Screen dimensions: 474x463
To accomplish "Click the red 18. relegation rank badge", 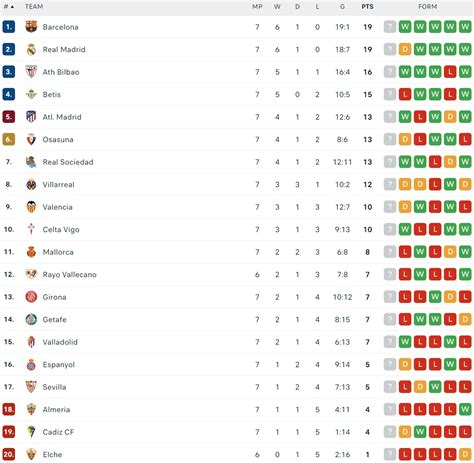I will click(x=9, y=409).
